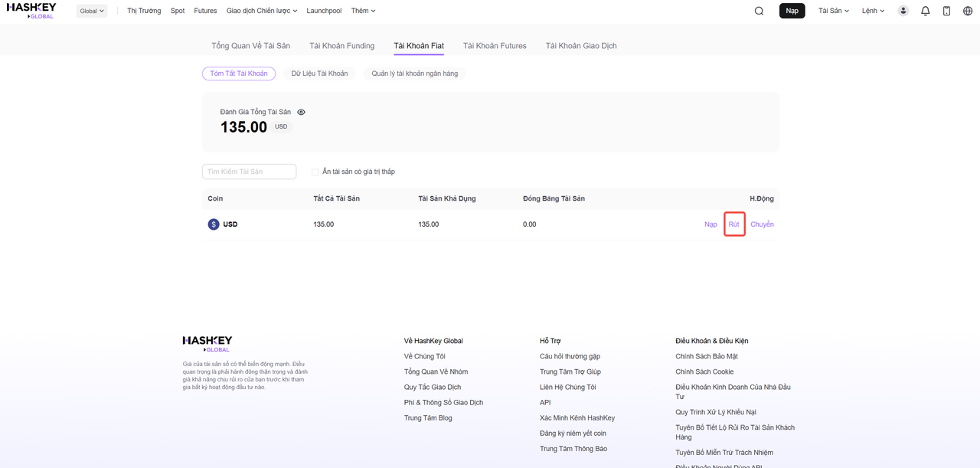The image size is (980, 468).
Task: Click the 'Rút' withdraw link for USD
Action: point(734,224)
